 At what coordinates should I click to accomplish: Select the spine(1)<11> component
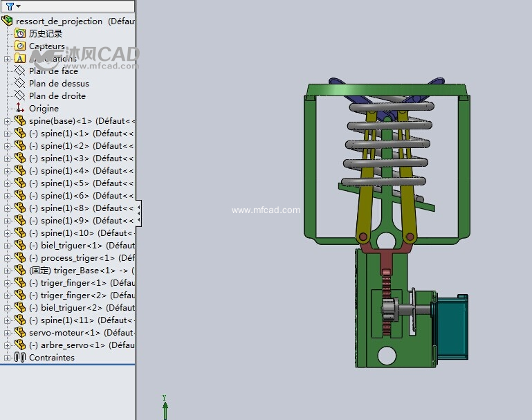pos(82,320)
